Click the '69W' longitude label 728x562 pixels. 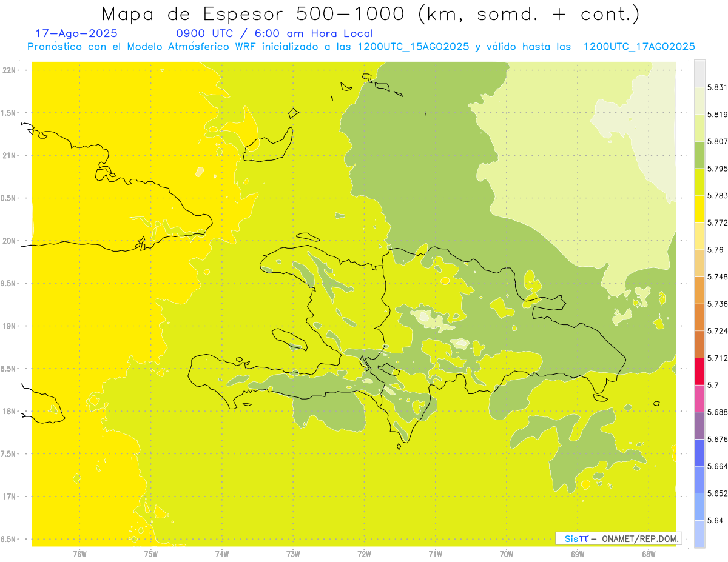(x=578, y=554)
